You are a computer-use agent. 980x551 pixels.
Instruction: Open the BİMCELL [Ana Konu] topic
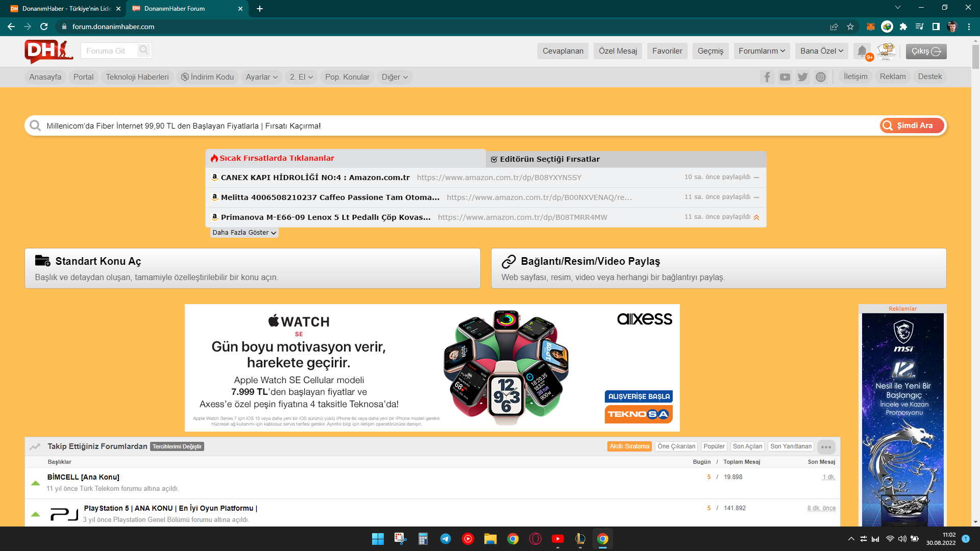[83, 477]
